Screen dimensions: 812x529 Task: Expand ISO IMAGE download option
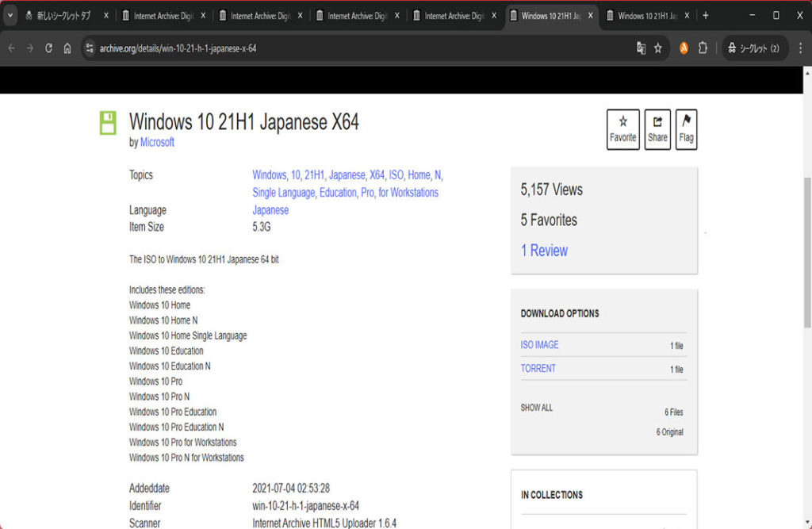pos(539,345)
